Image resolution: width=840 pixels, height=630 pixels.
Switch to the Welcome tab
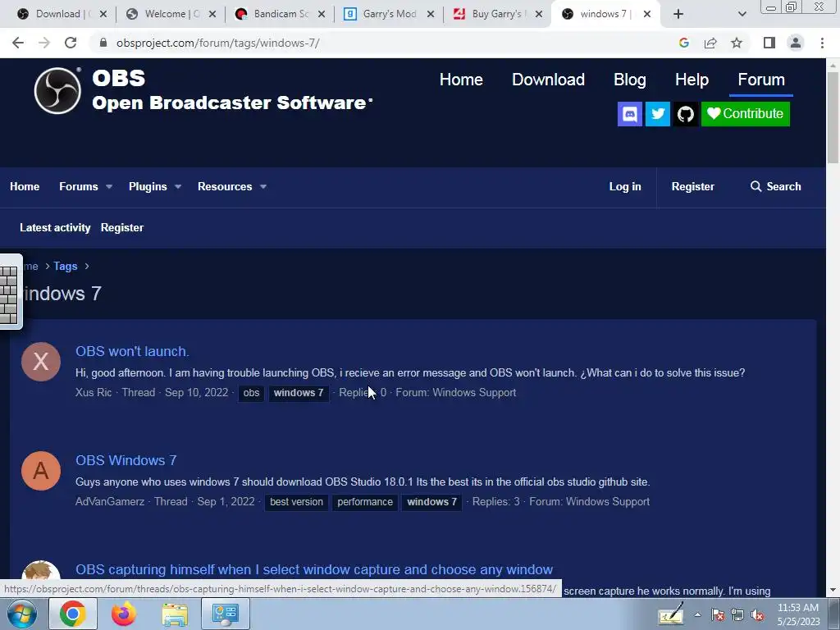(169, 14)
